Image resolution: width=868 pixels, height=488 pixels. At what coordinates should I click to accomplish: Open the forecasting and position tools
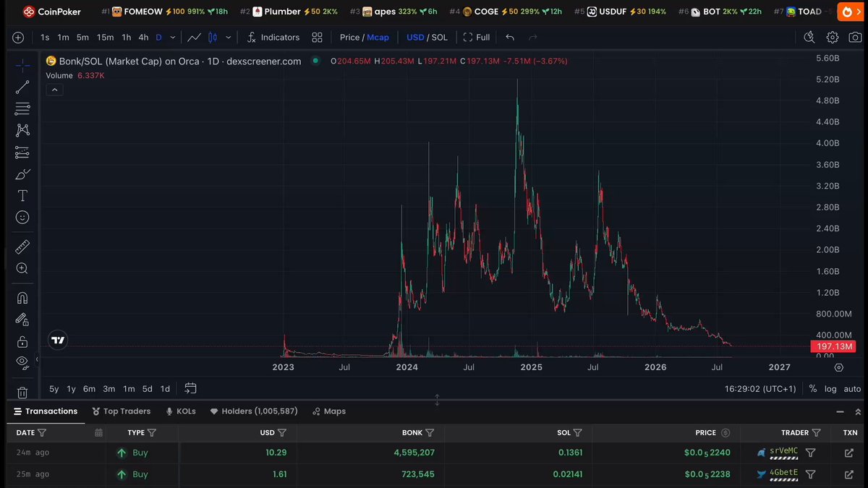coord(22,153)
